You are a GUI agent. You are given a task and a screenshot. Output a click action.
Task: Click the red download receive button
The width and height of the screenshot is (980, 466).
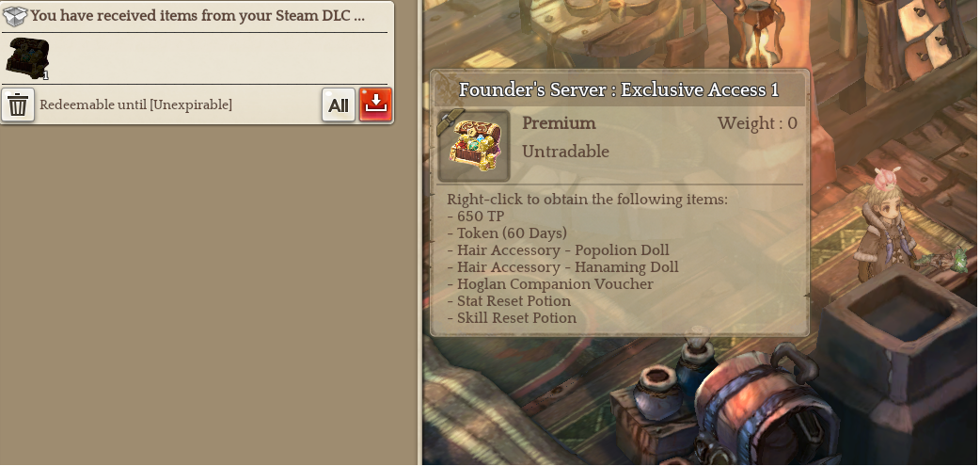375,104
